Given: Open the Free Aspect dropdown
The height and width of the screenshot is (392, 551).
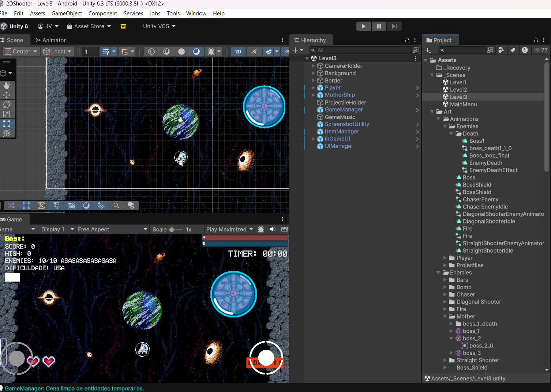Looking at the screenshot, I should coord(112,229).
